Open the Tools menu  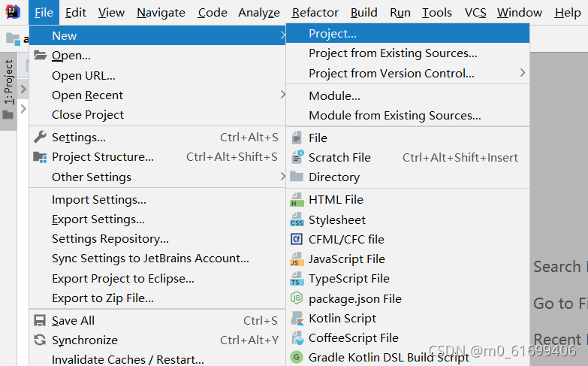tap(437, 12)
